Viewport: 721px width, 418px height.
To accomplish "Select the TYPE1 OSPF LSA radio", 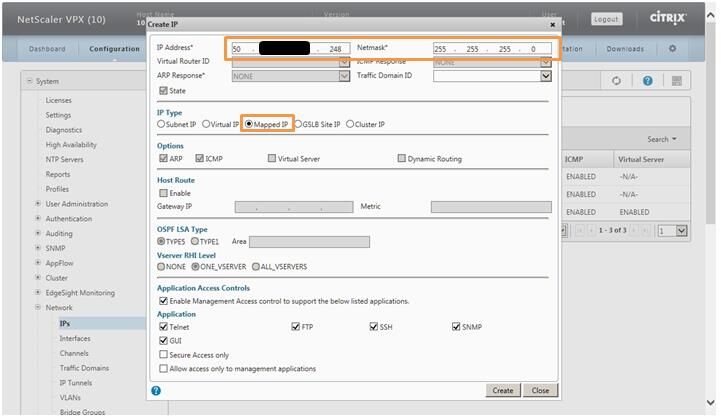I will [195, 241].
